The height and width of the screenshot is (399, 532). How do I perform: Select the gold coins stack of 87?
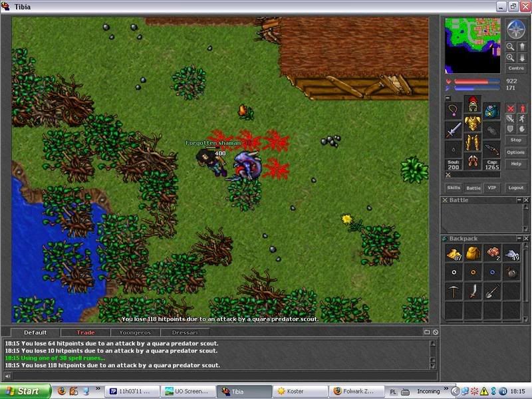[454, 253]
